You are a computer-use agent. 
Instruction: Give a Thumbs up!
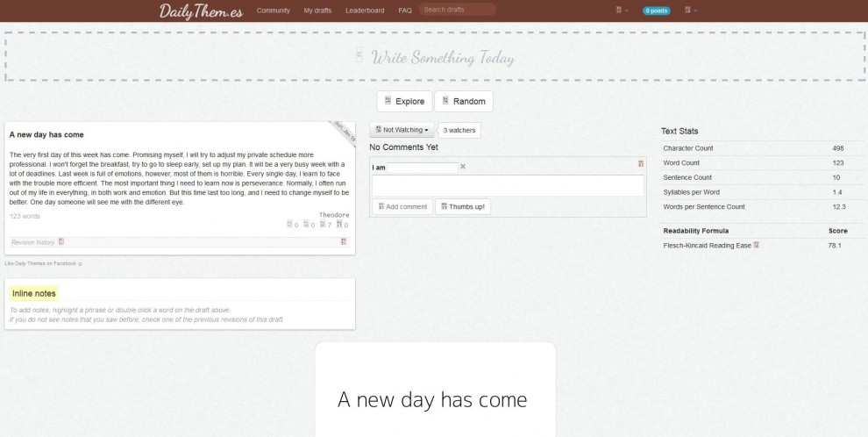(x=463, y=206)
